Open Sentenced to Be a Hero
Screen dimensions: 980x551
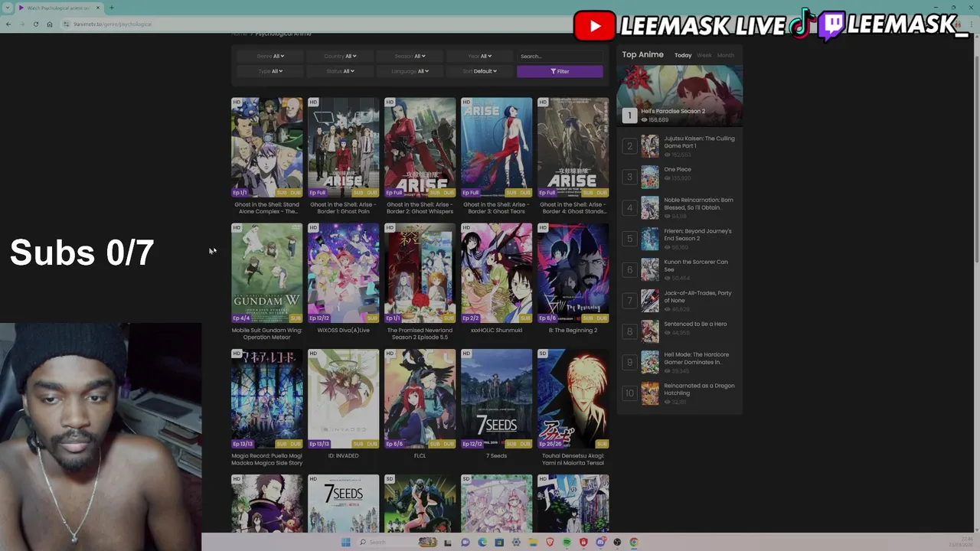tap(695, 324)
